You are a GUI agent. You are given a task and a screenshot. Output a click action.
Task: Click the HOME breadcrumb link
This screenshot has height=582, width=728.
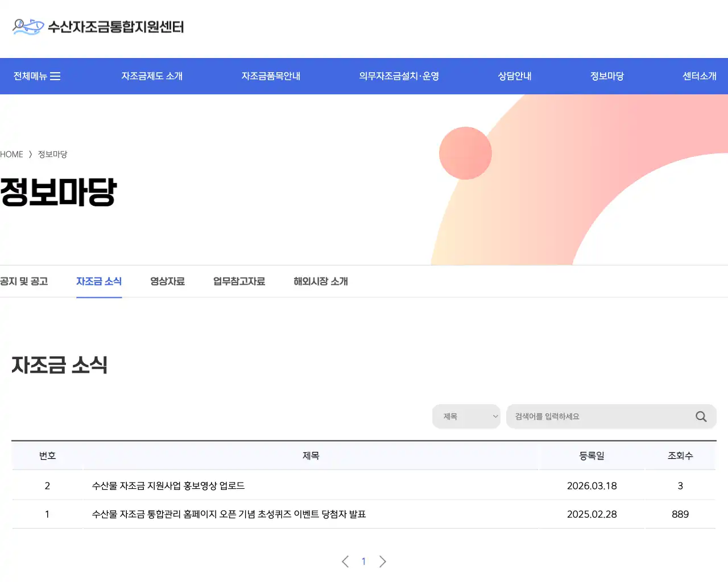[x=11, y=154]
